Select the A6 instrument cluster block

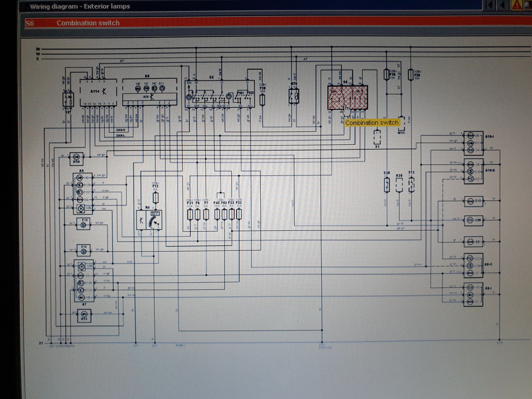[x=150, y=92]
